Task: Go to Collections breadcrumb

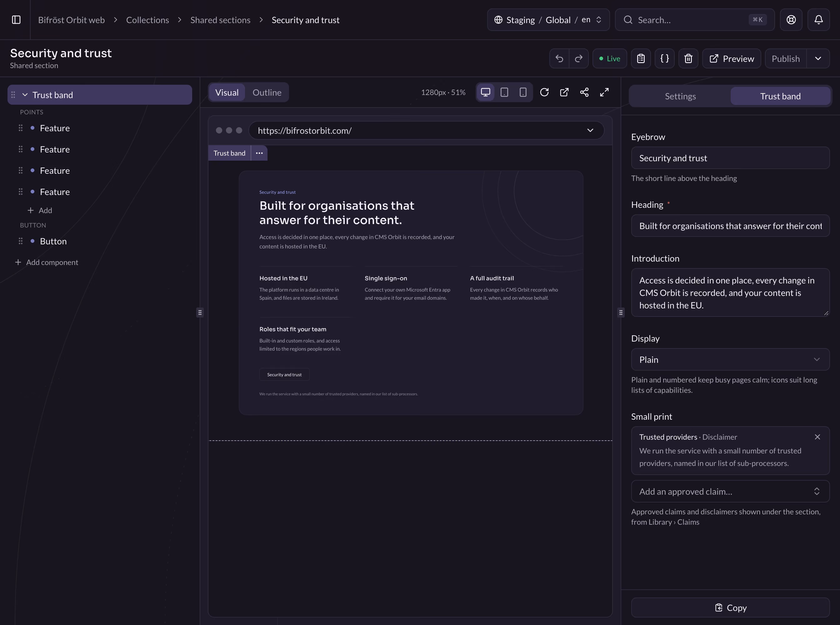Action: 147,20
